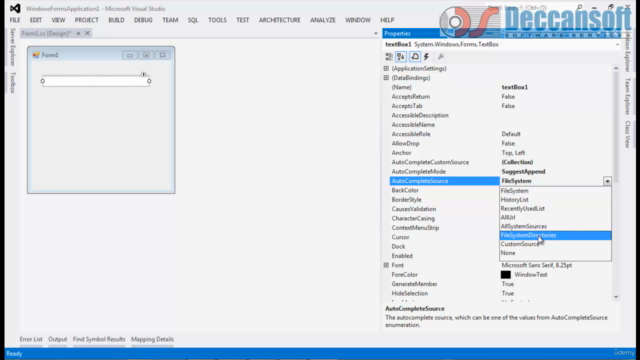Open the SQL menu

193,20
